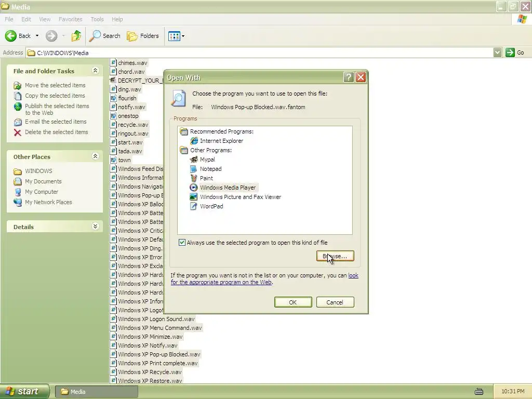The image size is (532, 399).
Task: Open the Help menu
Action: (117, 19)
